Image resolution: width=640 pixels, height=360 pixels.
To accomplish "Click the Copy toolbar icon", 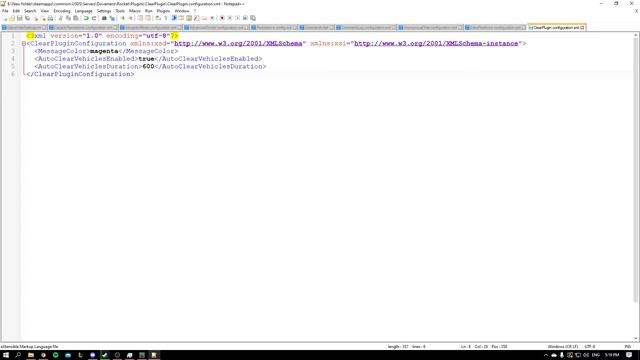I will (68, 18).
